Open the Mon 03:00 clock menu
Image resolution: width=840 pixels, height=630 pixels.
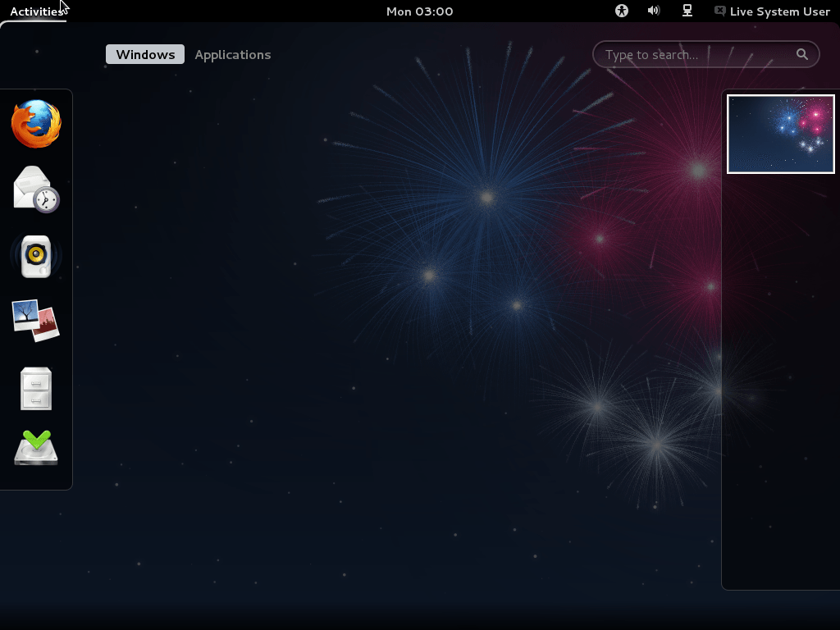click(x=419, y=11)
